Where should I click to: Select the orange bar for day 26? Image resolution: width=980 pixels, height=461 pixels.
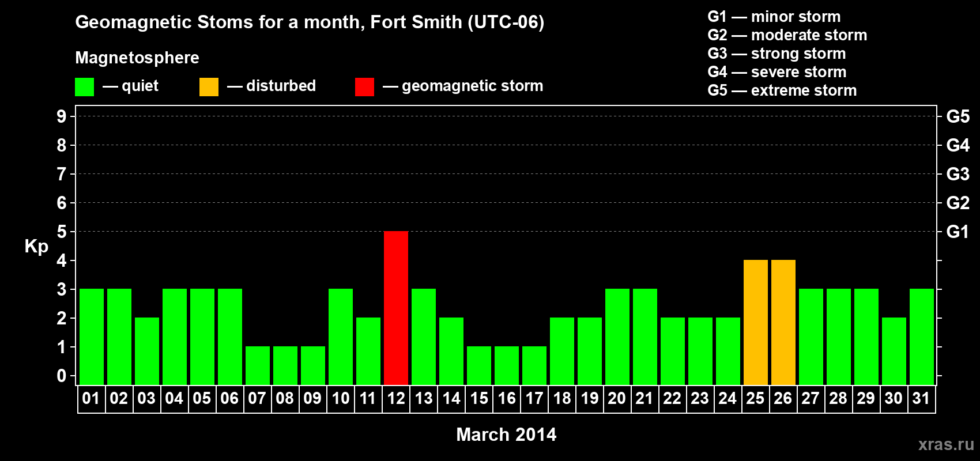coord(783,322)
